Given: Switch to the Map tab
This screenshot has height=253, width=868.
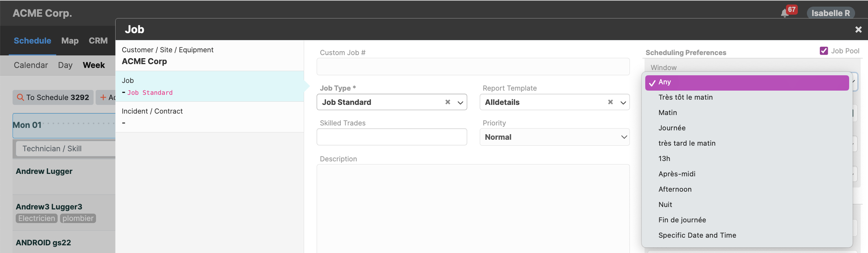Looking at the screenshot, I should [x=70, y=41].
